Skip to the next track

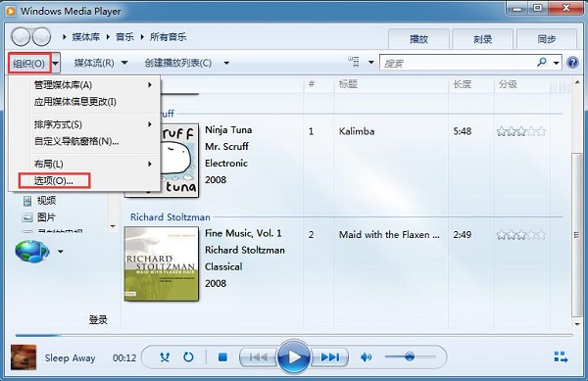(x=329, y=357)
